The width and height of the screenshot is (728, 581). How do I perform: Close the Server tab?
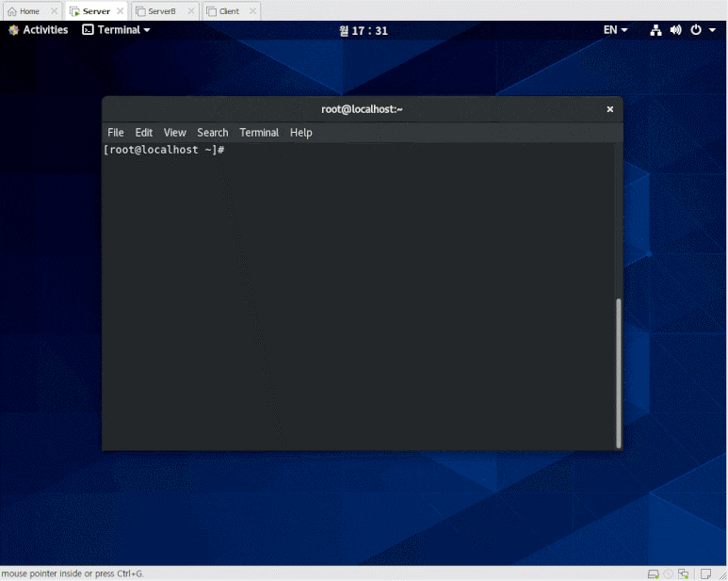(x=121, y=11)
